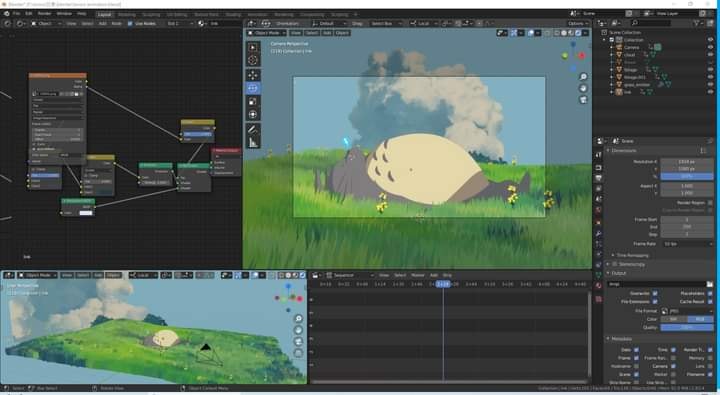Hide the Camera object with eye icon

click(x=710, y=47)
